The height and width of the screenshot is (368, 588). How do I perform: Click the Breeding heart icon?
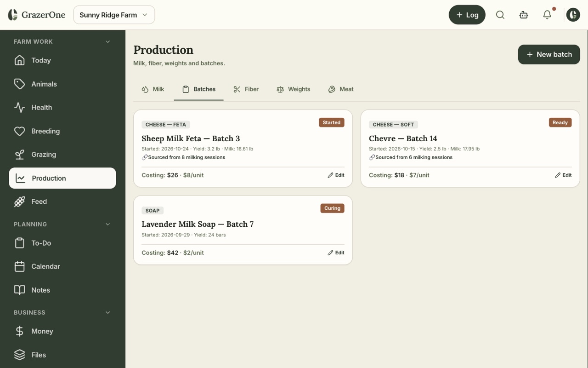coord(19,131)
